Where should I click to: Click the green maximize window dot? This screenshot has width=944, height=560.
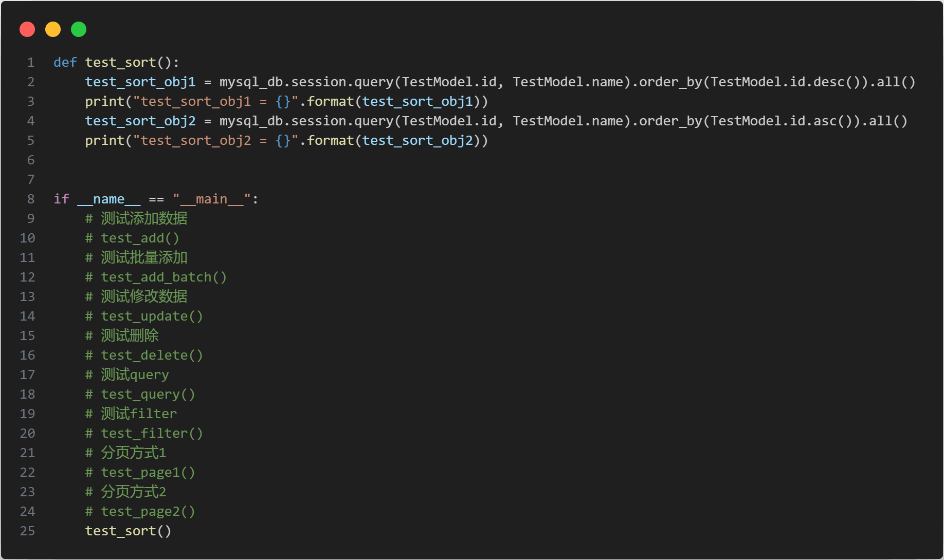tap(79, 29)
